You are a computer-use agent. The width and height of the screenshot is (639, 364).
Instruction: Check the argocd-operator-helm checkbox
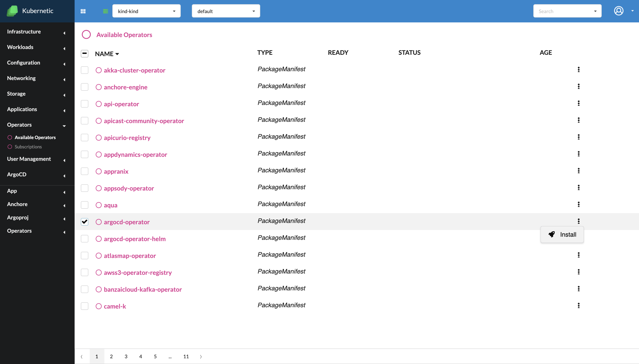tap(85, 239)
